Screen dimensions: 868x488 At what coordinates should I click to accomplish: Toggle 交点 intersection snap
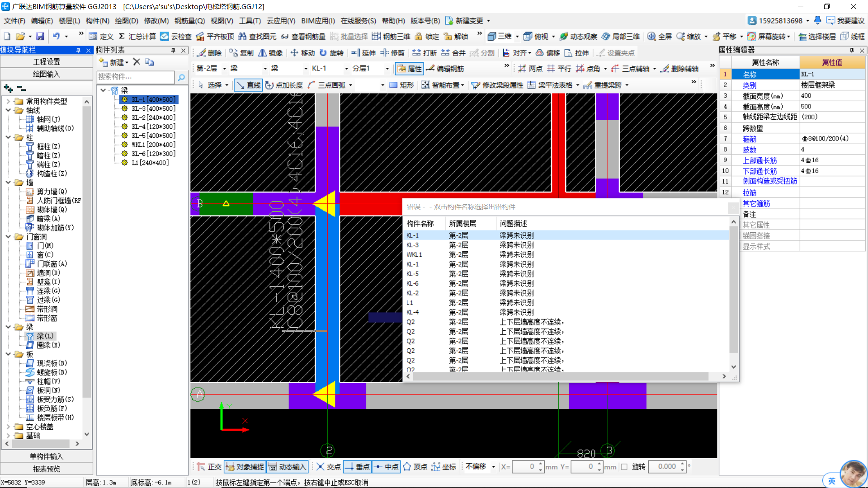[x=329, y=467]
